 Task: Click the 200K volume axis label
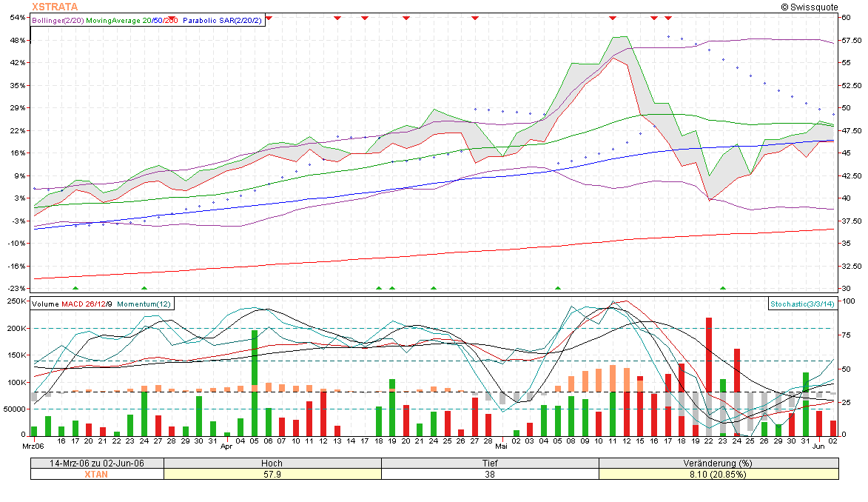click(16, 328)
